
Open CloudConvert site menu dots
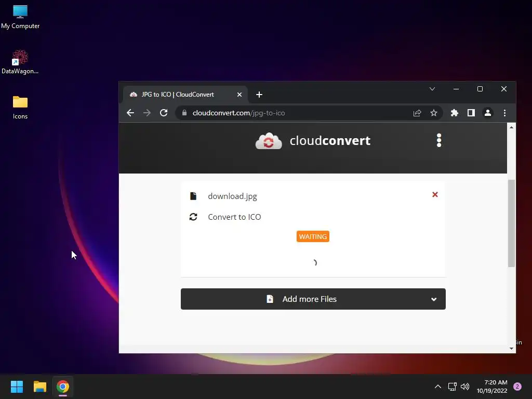439,140
